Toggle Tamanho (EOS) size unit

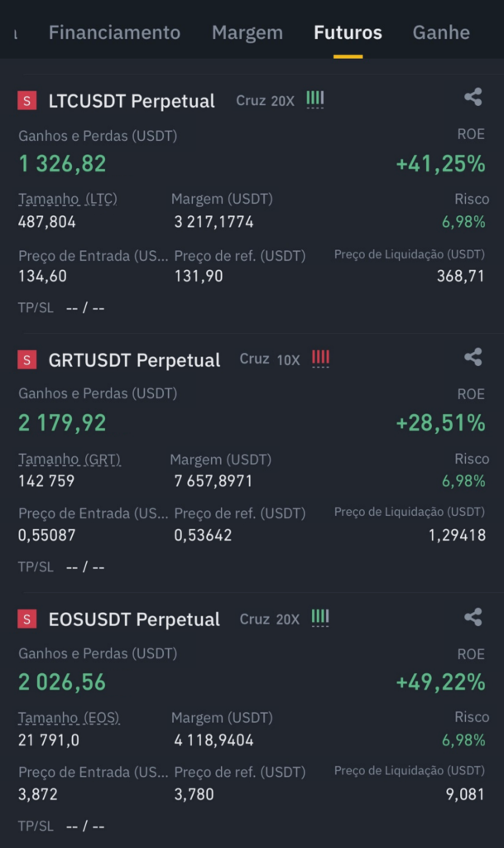[69, 718]
